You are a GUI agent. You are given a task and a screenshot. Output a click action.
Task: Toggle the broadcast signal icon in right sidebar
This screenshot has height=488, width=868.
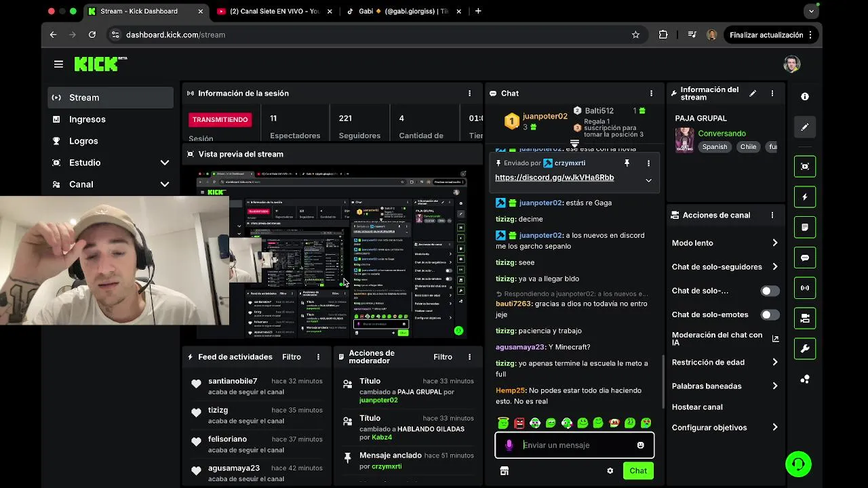805,288
